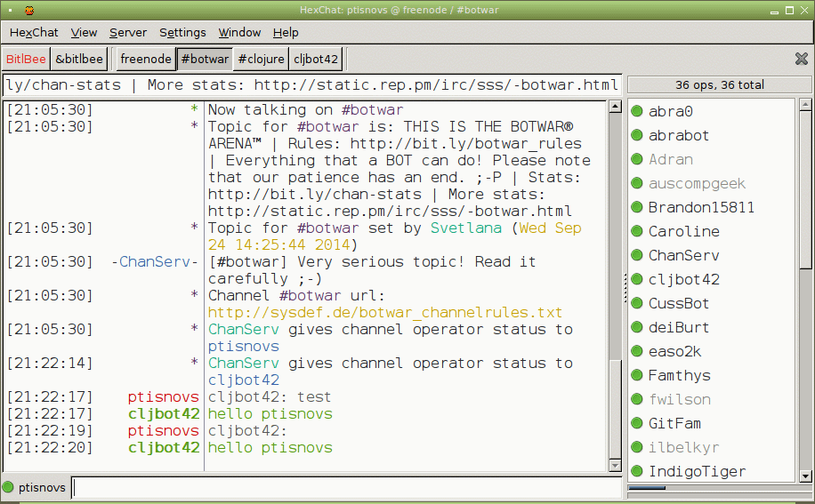Select user IndigoTiger in the user list
815x504 pixels.
pyautogui.click(x=712, y=471)
